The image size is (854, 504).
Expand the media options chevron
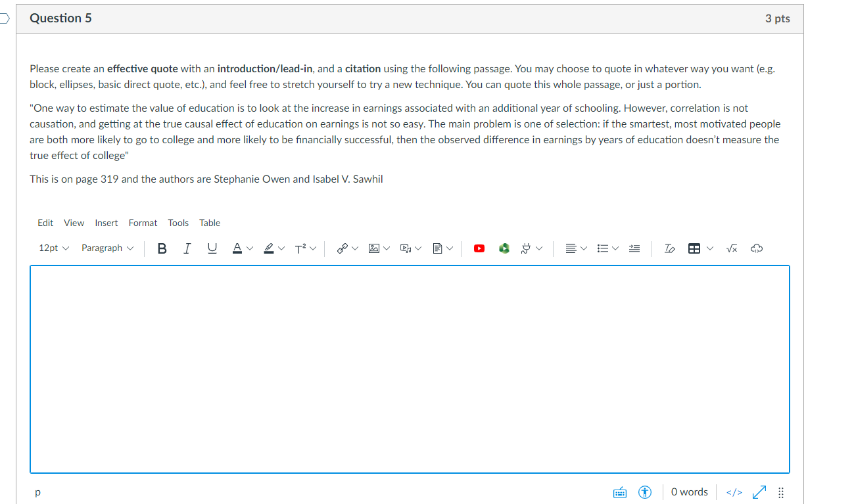419,248
